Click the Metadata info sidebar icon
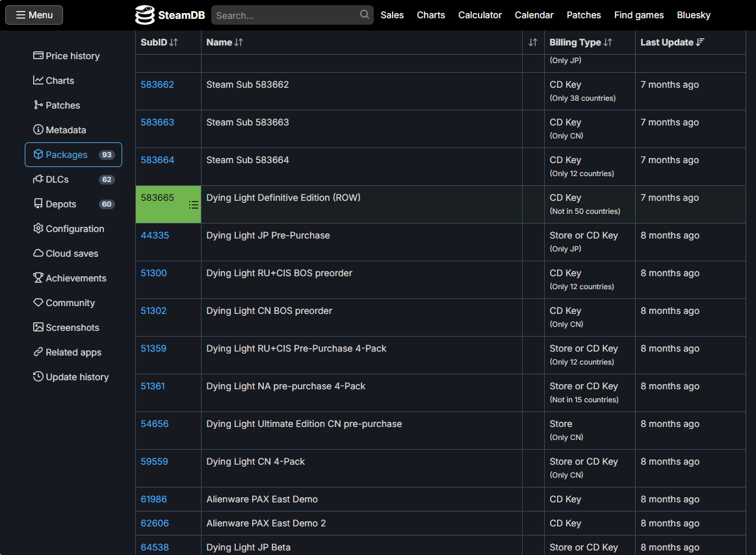756x555 pixels. [x=38, y=129]
